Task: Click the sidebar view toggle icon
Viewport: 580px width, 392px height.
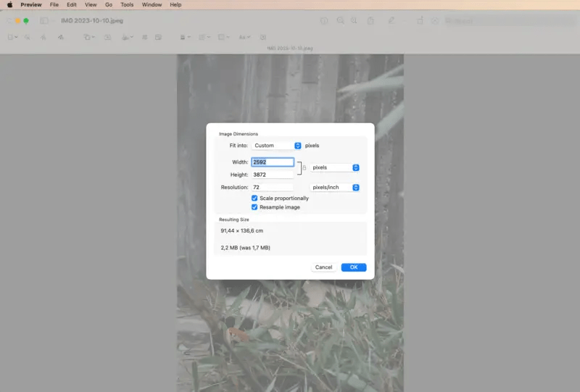Action: pyautogui.click(x=44, y=21)
